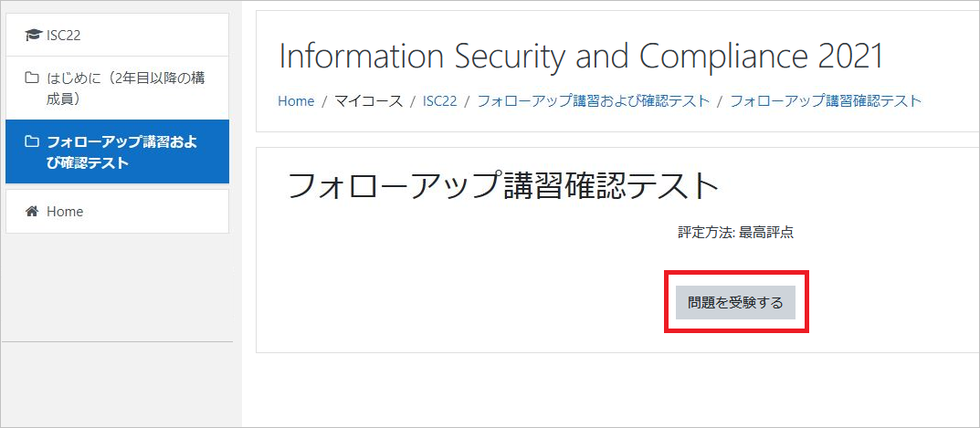Image resolution: width=980 pixels, height=428 pixels.
Task: Start the quiz with 問題を受験する button
Action: pyautogui.click(x=735, y=302)
